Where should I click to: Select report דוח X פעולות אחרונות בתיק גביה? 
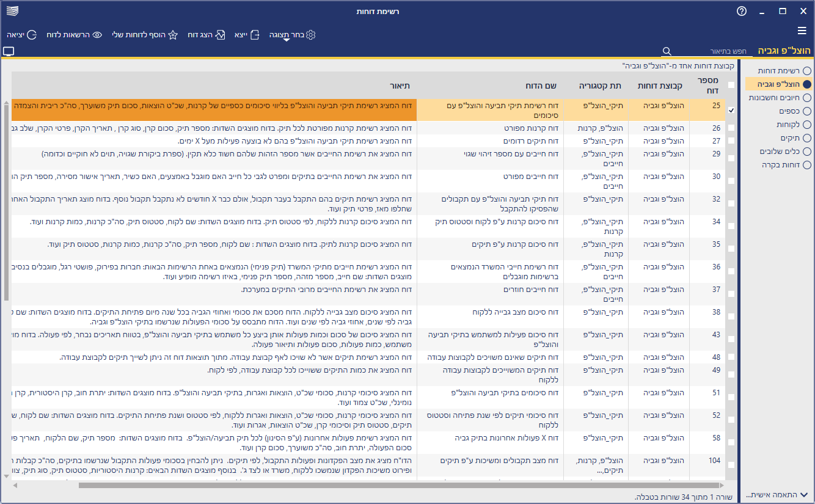[x=508, y=438]
